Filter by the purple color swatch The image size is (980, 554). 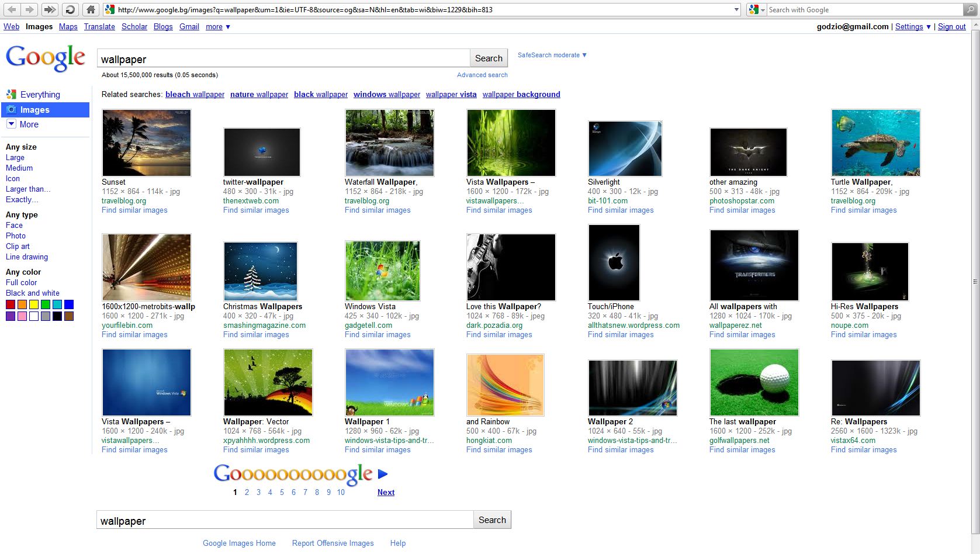[x=11, y=316]
